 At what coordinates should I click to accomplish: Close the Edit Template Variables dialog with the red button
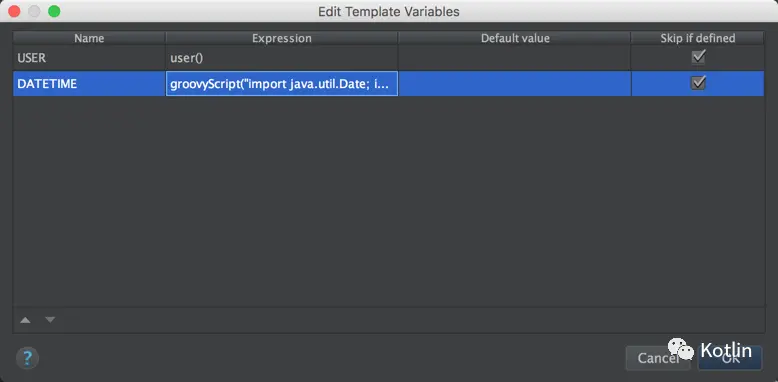coord(14,11)
